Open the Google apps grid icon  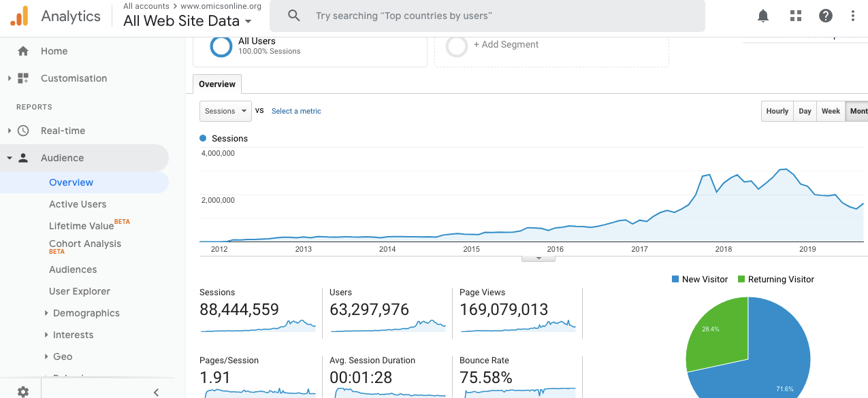click(x=795, y=16)
